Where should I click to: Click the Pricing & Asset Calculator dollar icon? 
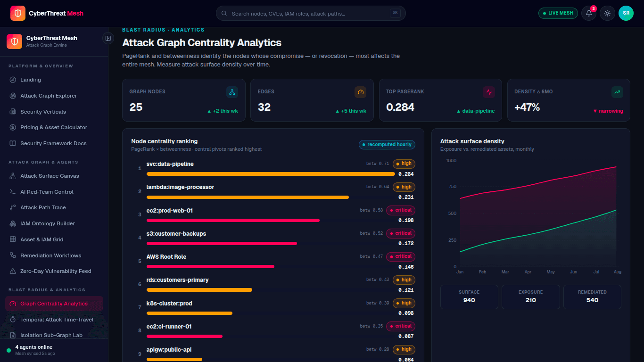pyautogui.click(x=13, y=127)
